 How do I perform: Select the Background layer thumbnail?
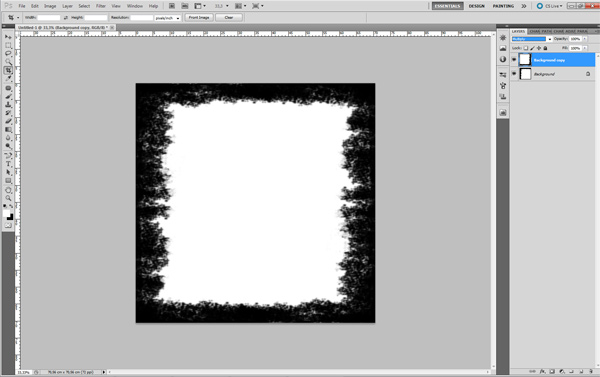pyautogui.click(x=525, y=74)
